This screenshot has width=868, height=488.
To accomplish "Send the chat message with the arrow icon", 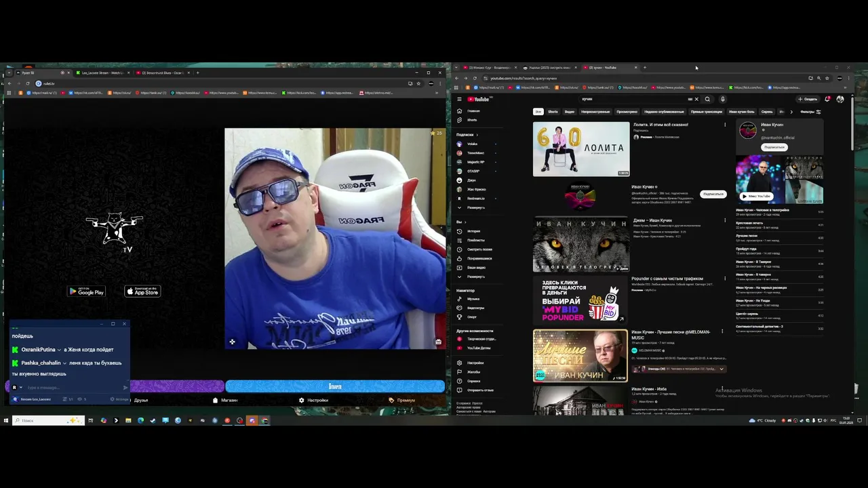I will (125, 388).
